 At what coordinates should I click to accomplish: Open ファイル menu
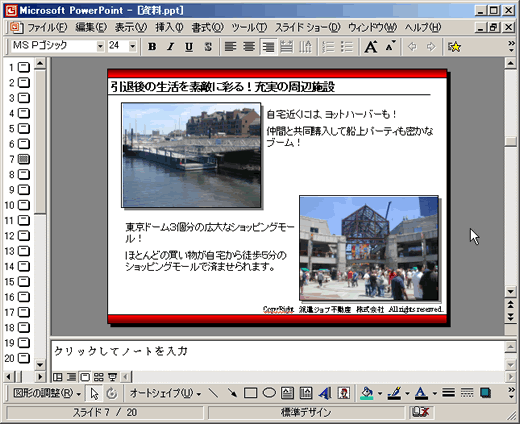47,27
